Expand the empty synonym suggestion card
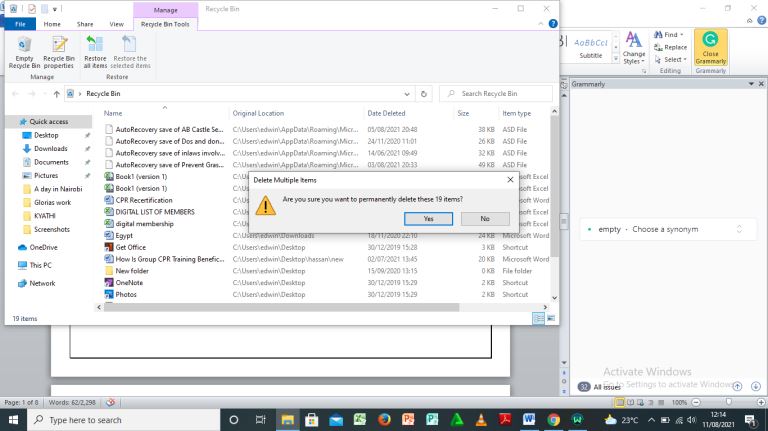The height and width of the screenshot is (431, 768). pyautogui.click(x=740, y=229)
